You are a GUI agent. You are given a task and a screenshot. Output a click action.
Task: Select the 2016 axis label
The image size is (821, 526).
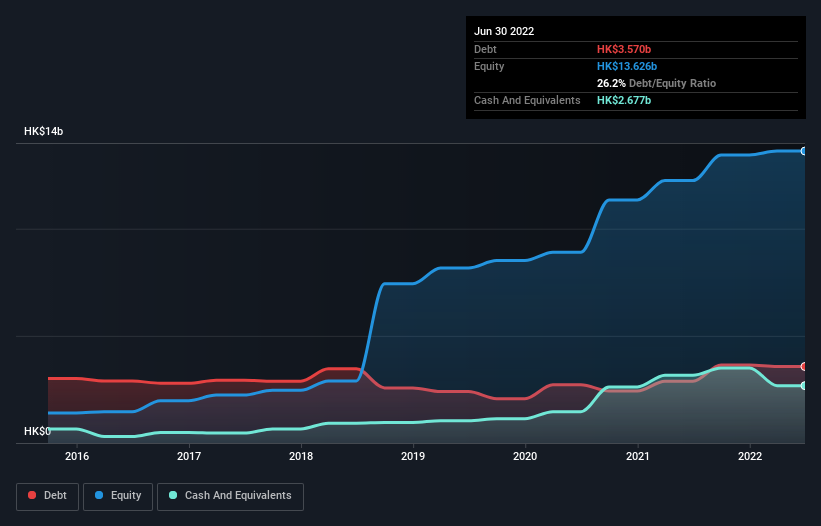click(77, 456)
